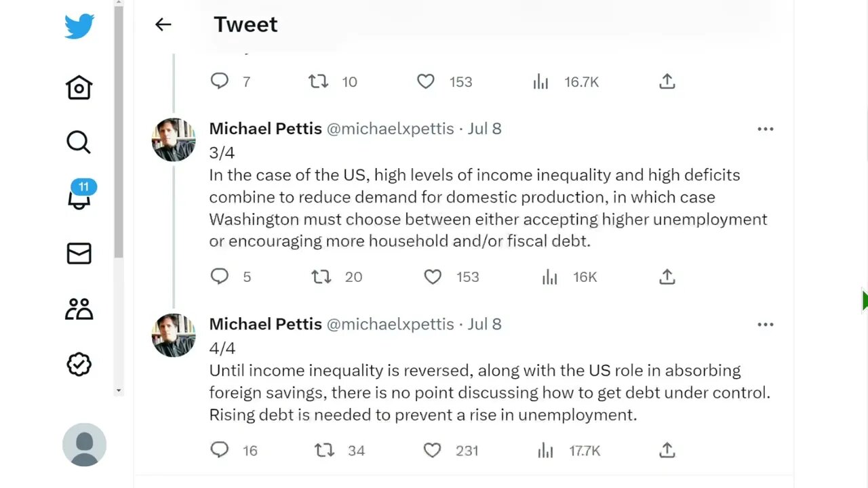Open Michael Pettis name on 3/4 tweet
Viewport: 868px width, 488px height.
tap(265, 129)
